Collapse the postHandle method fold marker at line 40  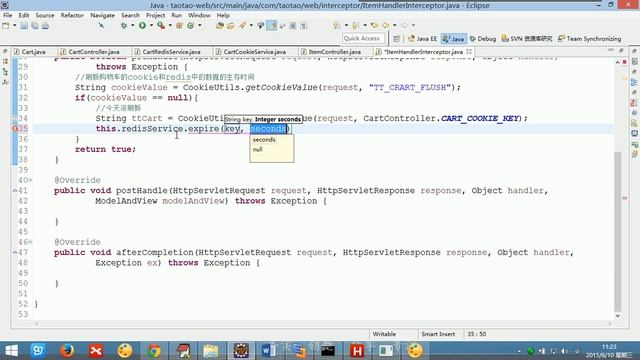31,180
